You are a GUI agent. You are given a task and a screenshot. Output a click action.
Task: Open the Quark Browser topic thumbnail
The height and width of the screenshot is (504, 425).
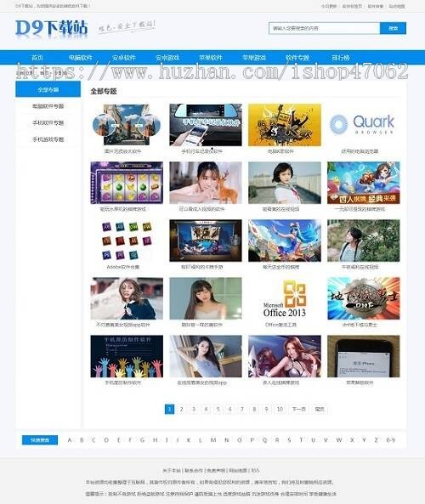(x=363, y=125)
